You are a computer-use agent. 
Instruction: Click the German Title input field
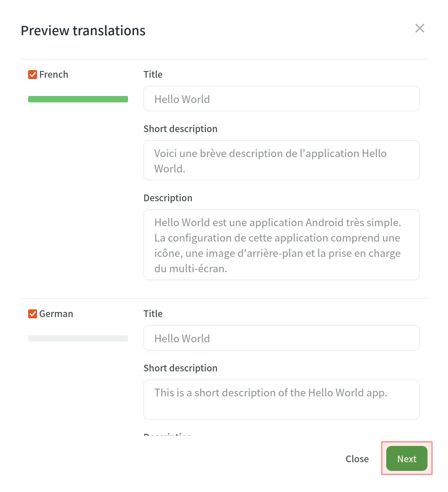point(281,338)
